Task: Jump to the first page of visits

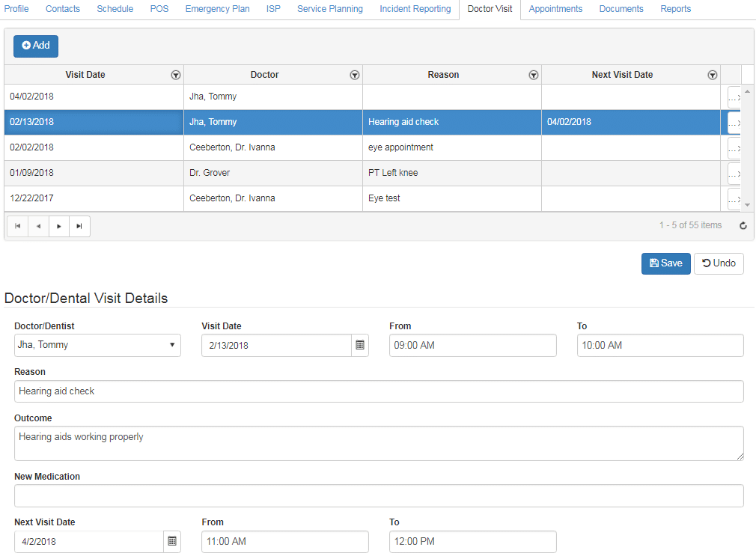Action: point(17,226)
